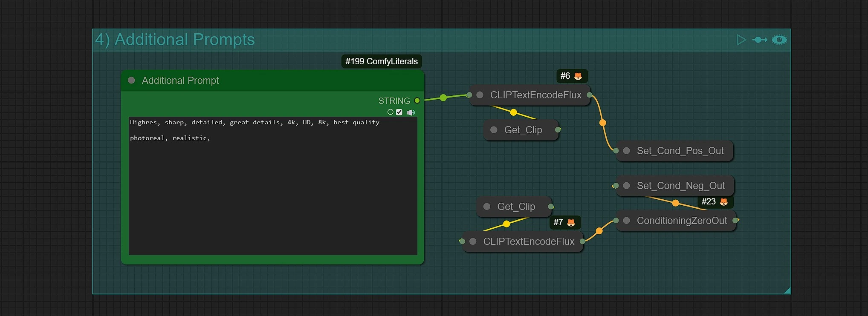The image size is (868, 316).
Task: Expand CLIPTextEncodeFlux #7 node via its gray dot
Action: [473, 241]
